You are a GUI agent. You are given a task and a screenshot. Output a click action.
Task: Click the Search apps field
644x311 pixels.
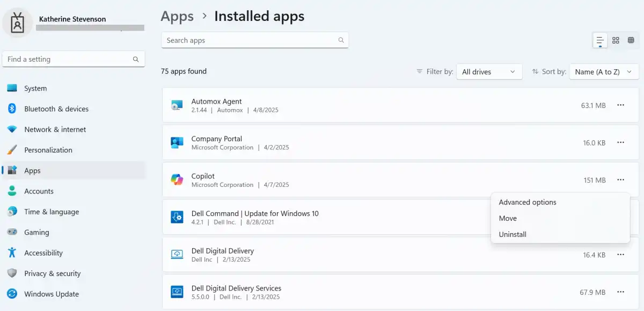tap(255, 40)
